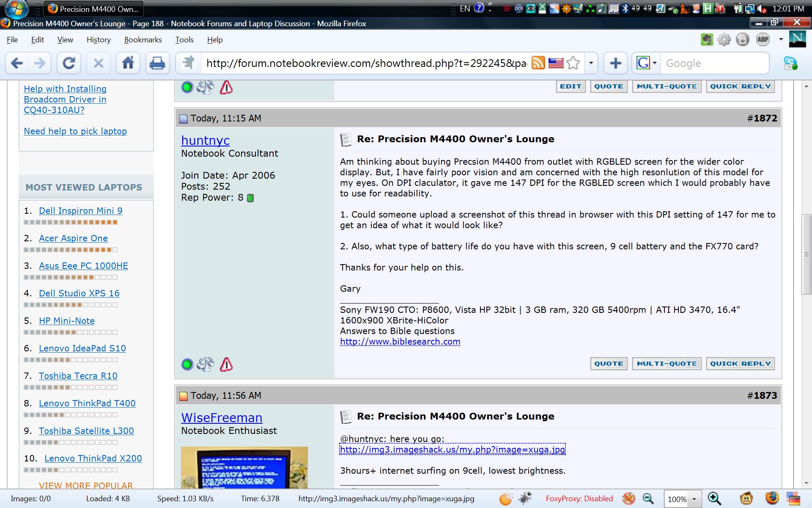
Task: Open the Help with Installing Broadcom Driver link
Action: point(65,99)
